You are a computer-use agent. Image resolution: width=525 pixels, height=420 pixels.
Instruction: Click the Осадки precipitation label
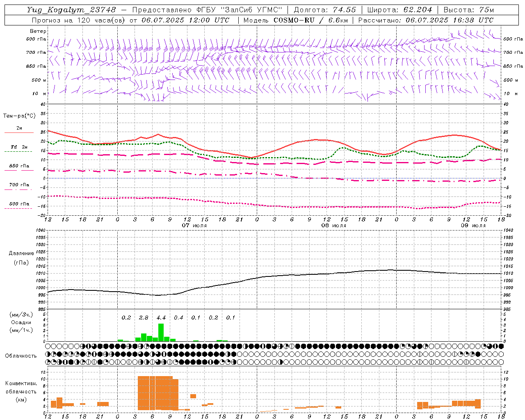[x=21, y=322]
